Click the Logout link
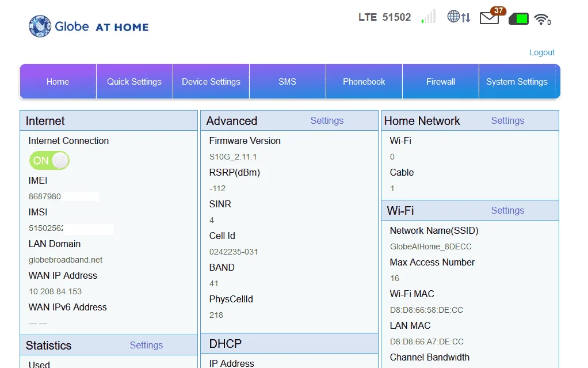588x368 pixels. click(542, 52)
